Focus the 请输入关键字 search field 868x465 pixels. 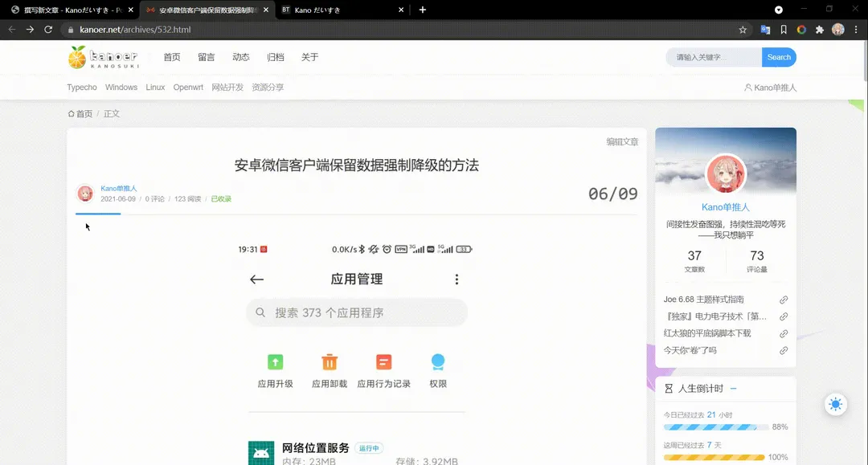click(714, 57)
